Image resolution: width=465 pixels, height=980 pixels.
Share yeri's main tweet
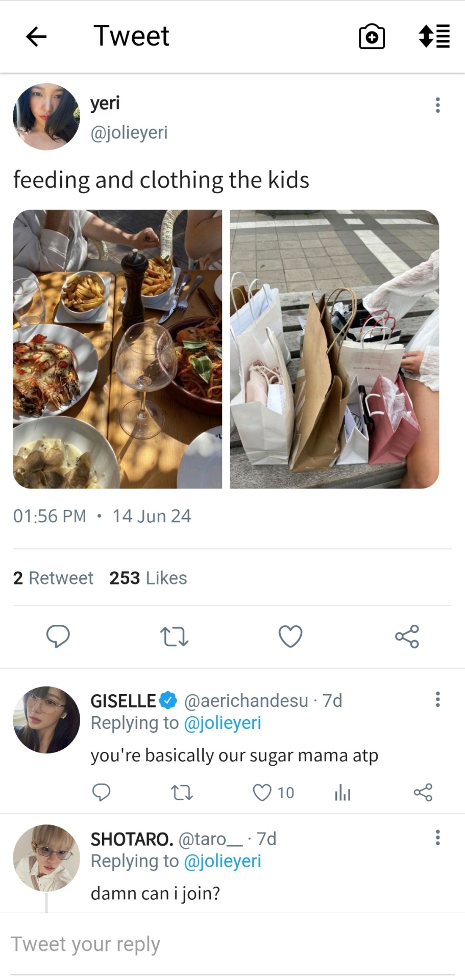[x=407, y=636]
